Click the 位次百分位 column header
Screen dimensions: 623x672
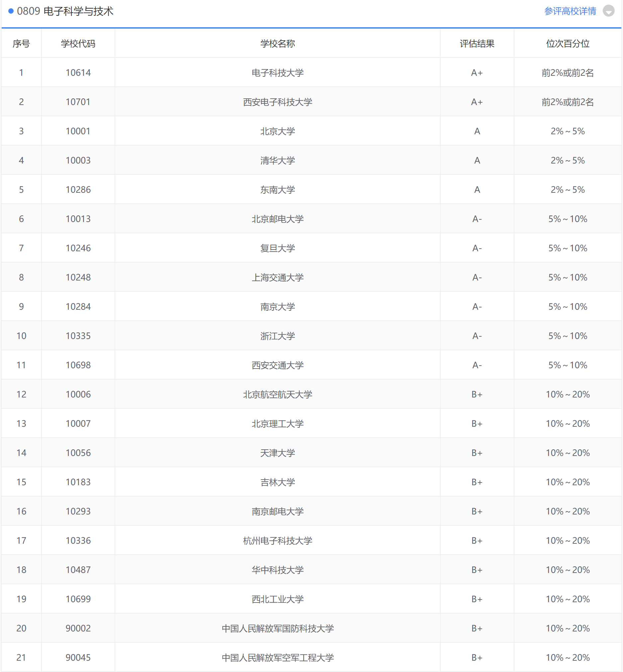pyautogui.click(x=568, y=44)
